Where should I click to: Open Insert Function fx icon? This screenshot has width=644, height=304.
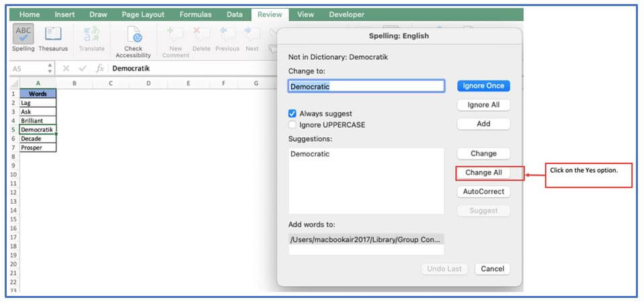point(99,69)
